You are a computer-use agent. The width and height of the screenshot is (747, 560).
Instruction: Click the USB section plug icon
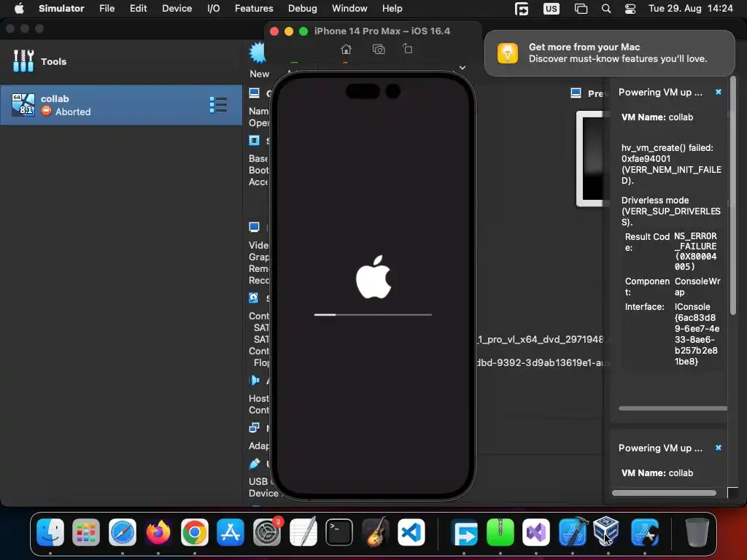[x=255, y=463]
